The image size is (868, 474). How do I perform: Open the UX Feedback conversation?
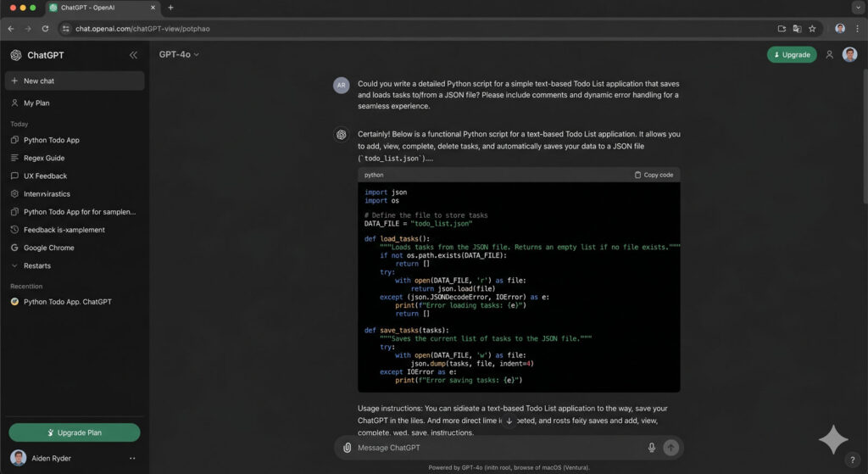75,176
